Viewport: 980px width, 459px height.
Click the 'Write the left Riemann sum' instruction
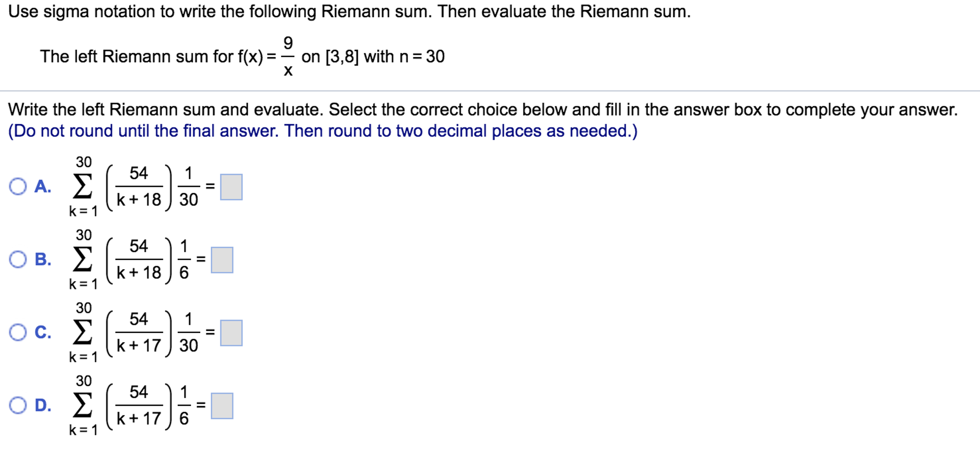coord(483,110)
